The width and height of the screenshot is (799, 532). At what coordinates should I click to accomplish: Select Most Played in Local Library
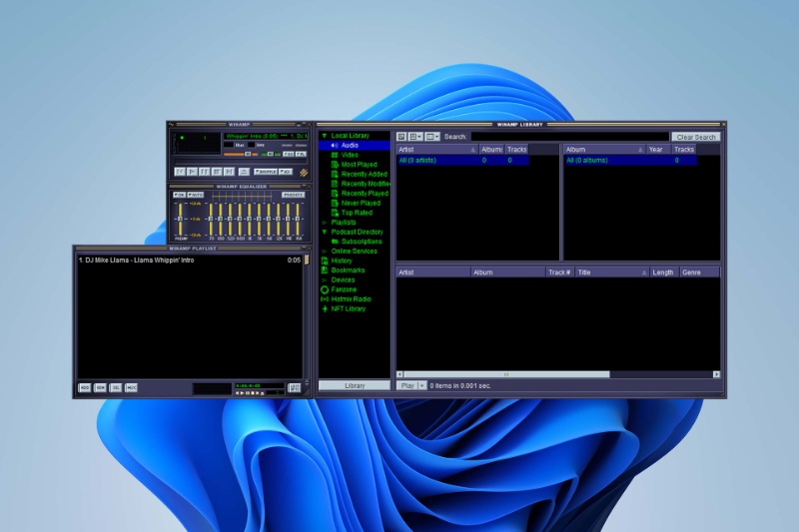coord(359,165)
